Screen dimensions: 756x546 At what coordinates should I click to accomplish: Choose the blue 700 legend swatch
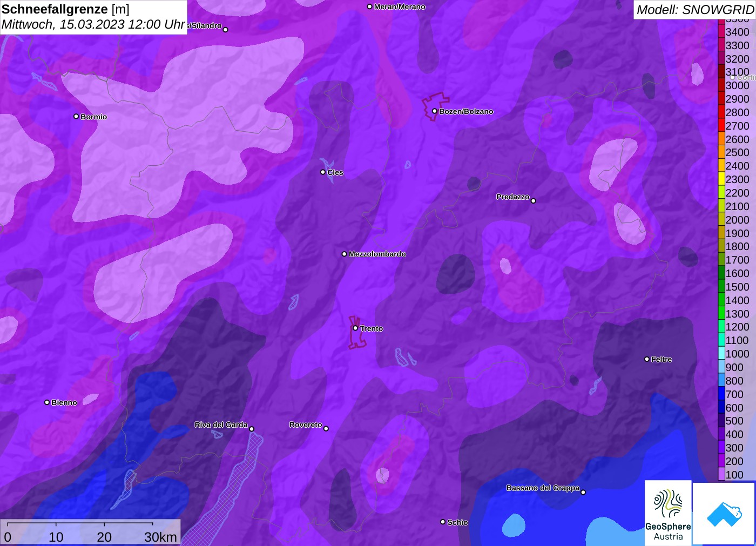point(721,394)
